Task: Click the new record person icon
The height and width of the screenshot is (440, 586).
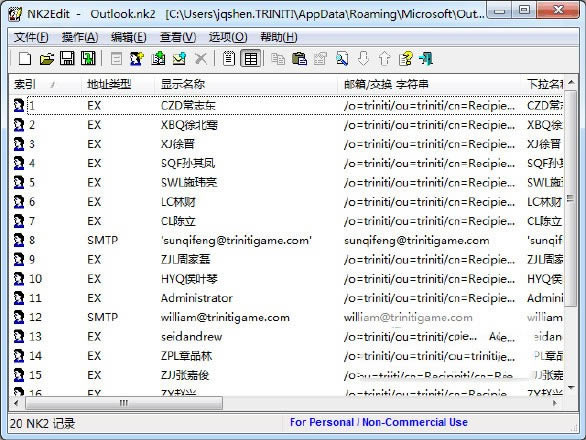Action: pyautogui.click(x=137, y=59)
